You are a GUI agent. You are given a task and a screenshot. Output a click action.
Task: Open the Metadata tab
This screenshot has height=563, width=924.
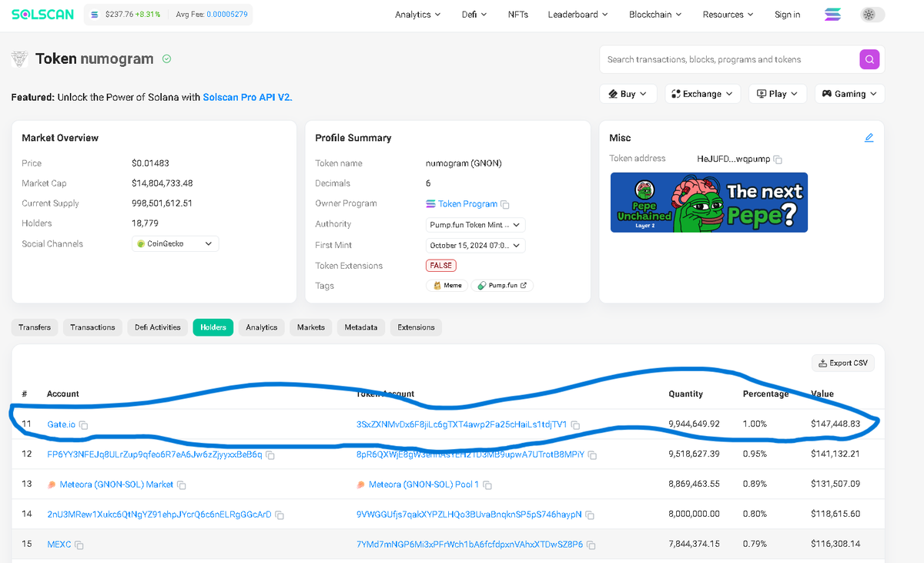click(x=361, y=327)
